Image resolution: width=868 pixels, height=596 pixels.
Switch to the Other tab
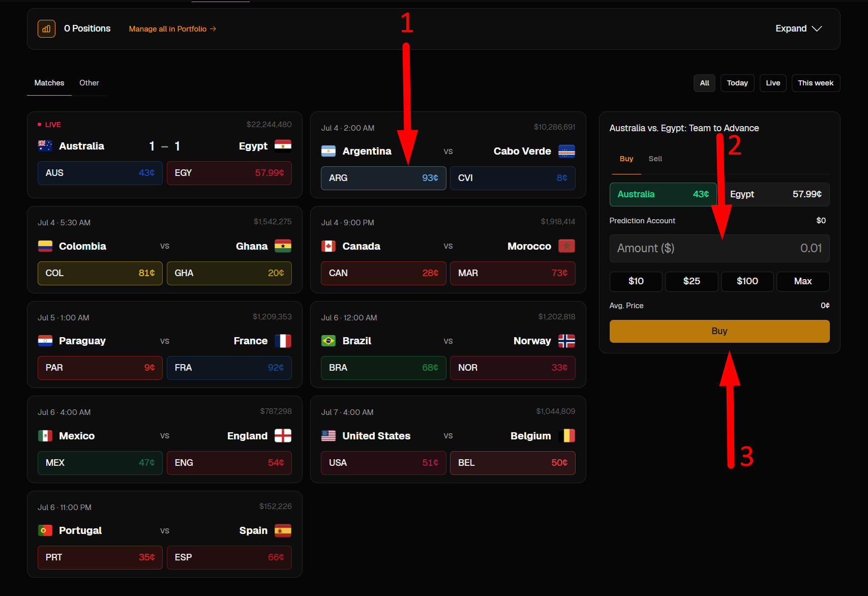coord(89,83)
